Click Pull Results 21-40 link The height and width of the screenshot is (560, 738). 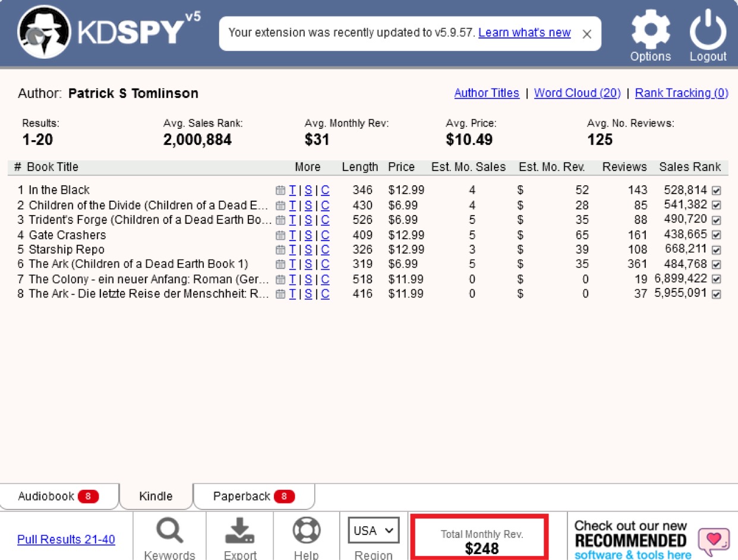click(66, 540)
